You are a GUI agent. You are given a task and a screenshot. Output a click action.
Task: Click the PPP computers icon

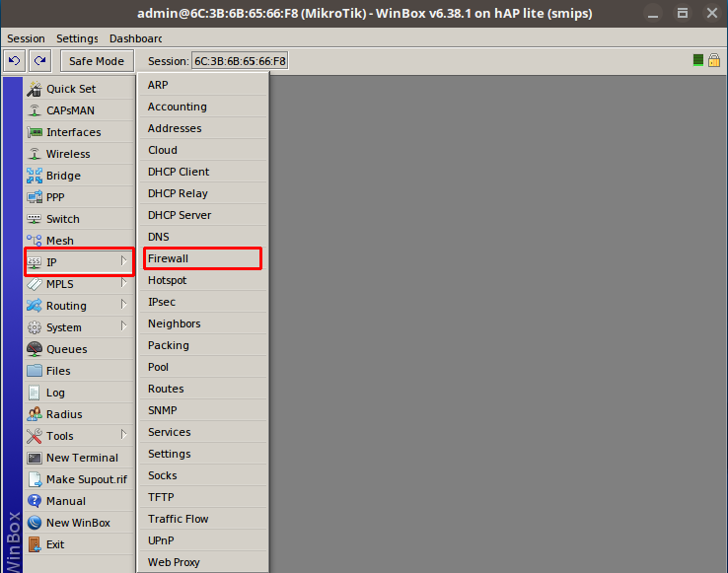[35, 197]
